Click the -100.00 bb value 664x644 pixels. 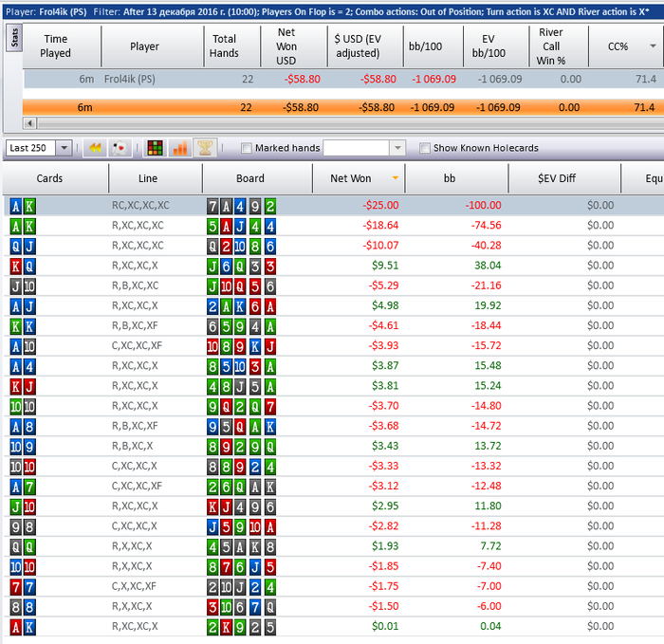pyautogui.click(x=483, y=206)
